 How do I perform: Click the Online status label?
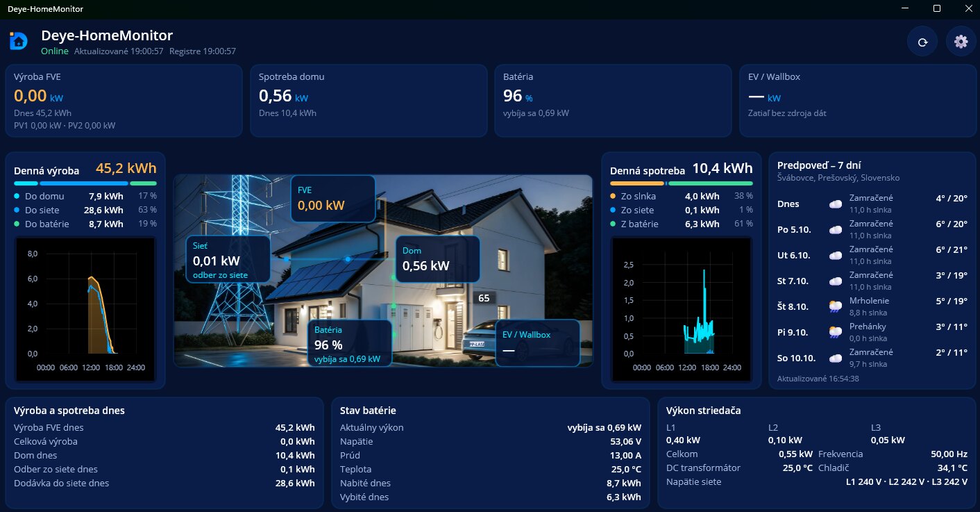click(x=55, y=51)
